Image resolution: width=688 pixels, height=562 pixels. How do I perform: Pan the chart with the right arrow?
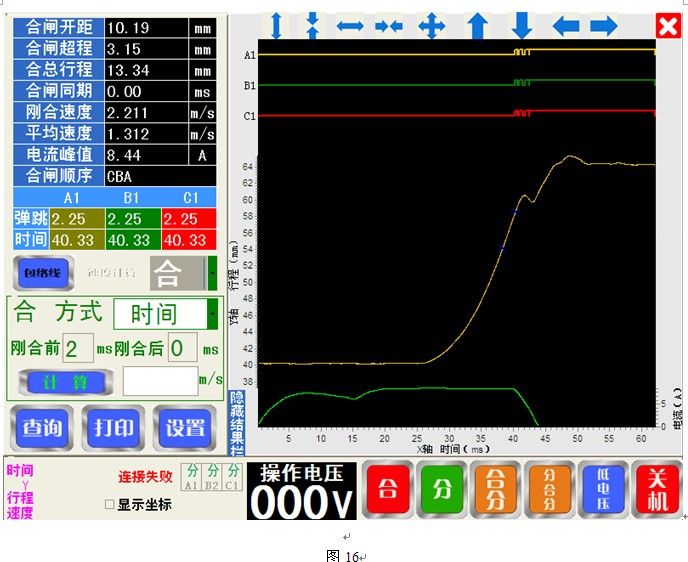pos(603,26)
